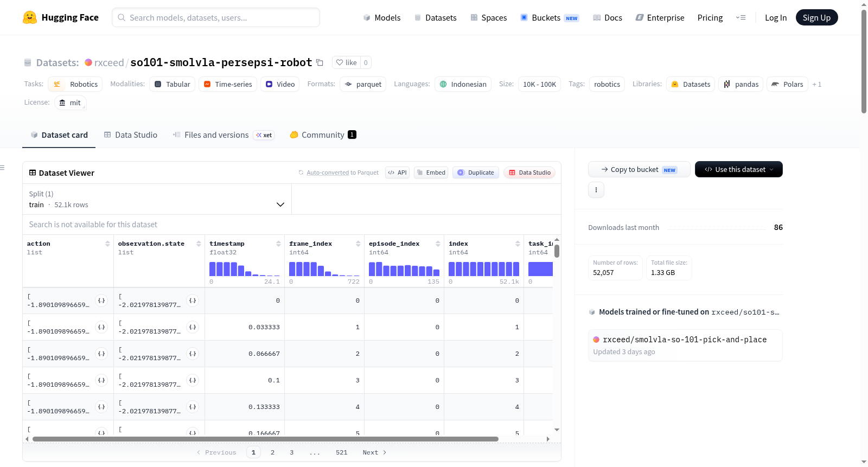This screenshot has width=868, height=467.
Task: Switch to the Dataset card tab
Action: pyautogui.click(x=59, y=135)
